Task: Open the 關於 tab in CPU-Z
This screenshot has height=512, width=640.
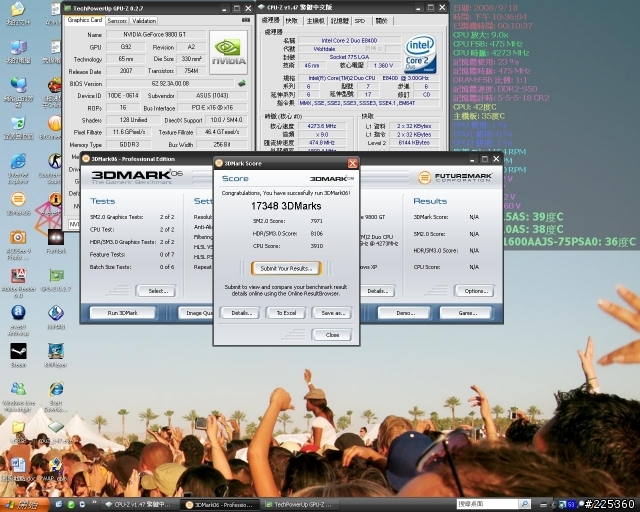Action: pos(382,20)
